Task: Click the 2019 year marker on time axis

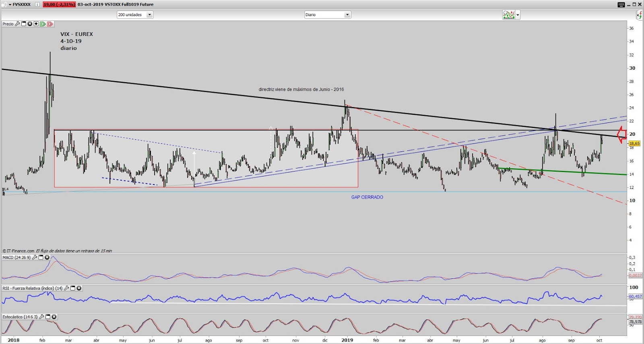Action: [x=347, y=340]
